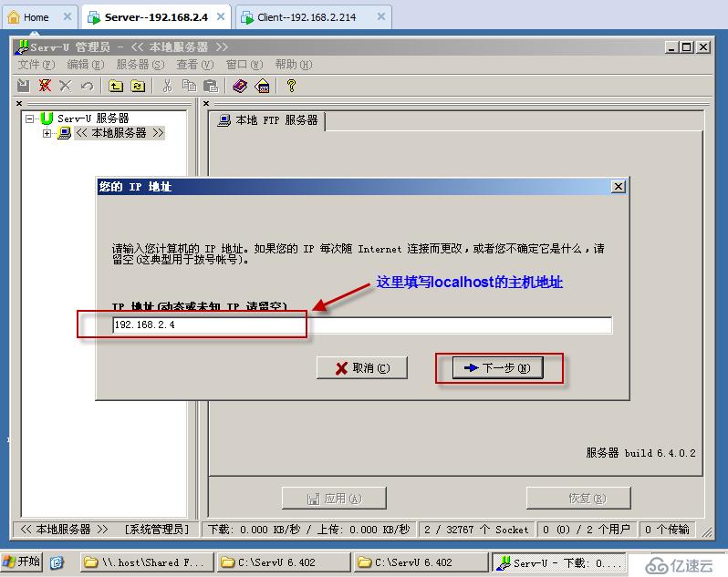Screen dimensions: 728x577
Task: Click the cut scissors toolbar icon
Action: (167, 86)
